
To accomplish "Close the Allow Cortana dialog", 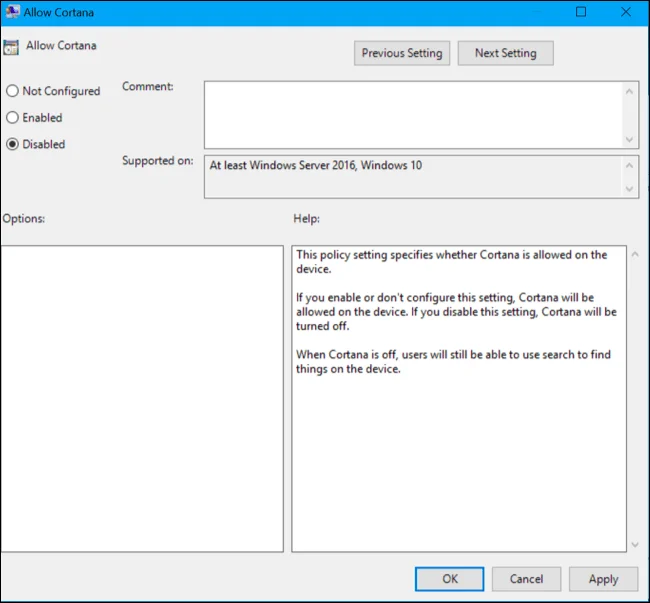I will 626,12.
